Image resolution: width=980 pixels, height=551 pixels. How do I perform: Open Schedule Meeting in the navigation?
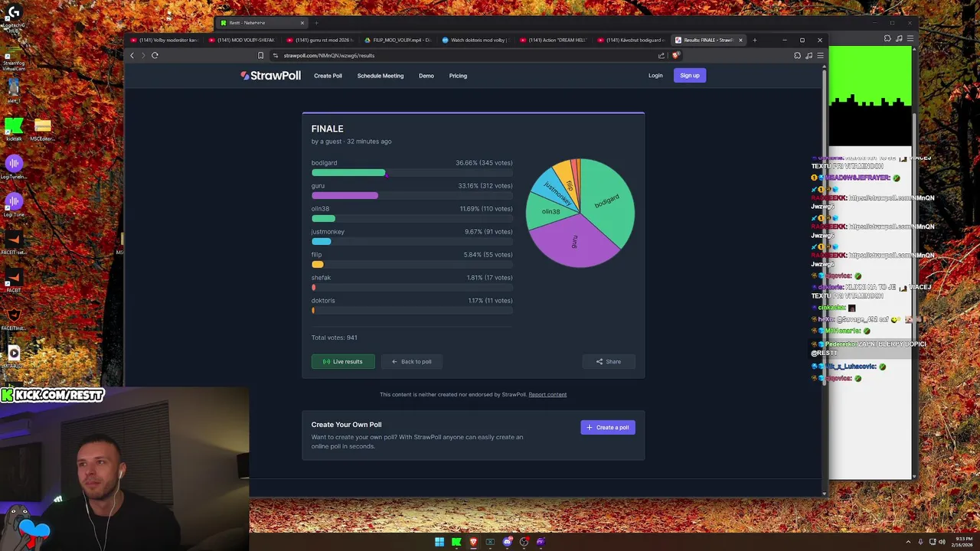click(x=381, y=76)
